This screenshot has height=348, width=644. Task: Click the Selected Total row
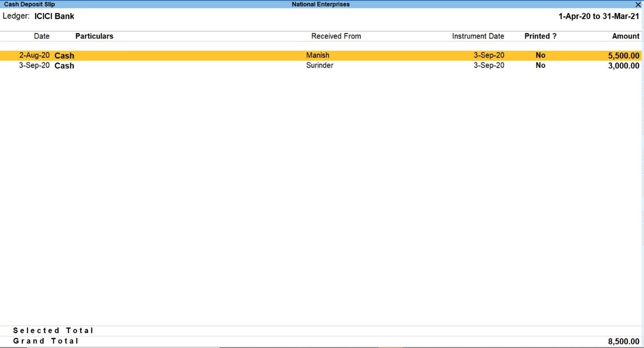(x=53, y=330)
